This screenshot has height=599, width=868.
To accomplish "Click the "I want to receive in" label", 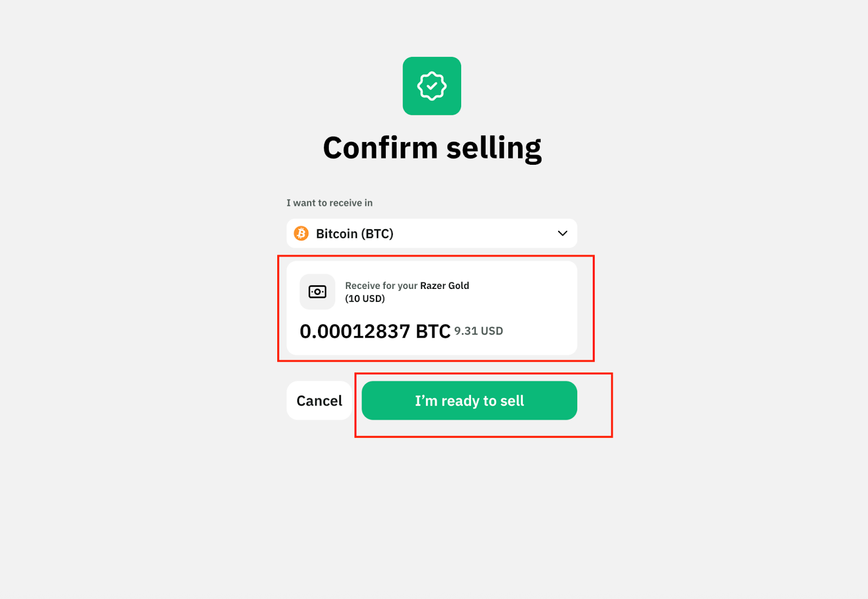I will coord(329,203).
